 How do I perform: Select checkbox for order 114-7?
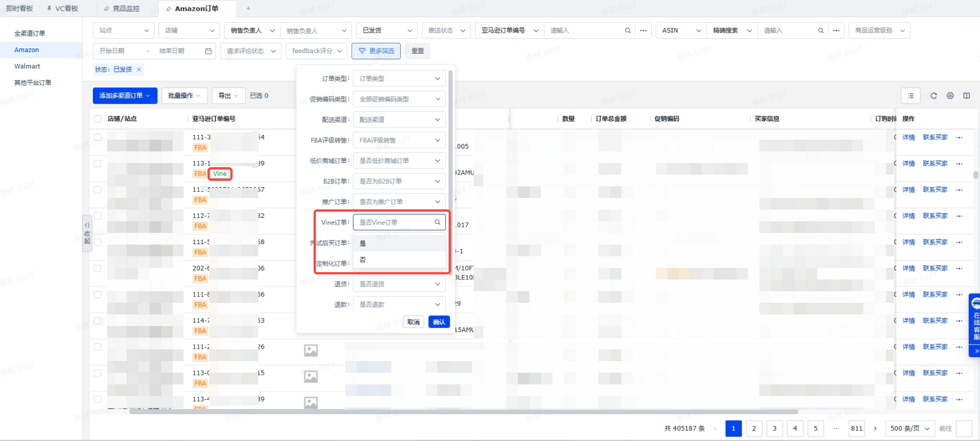[97, 321]
